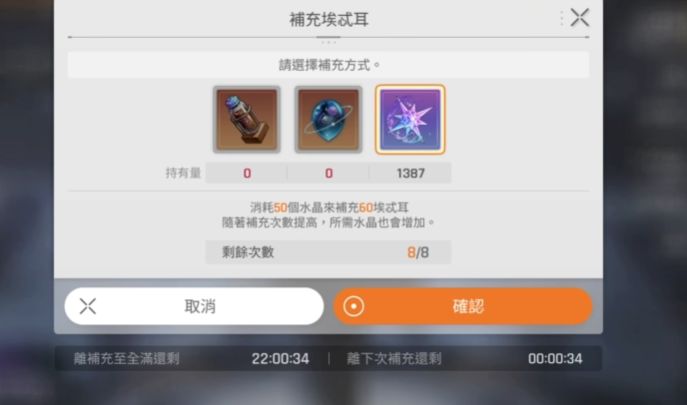Click the 8/8 remaining count

tap(418, 252)
